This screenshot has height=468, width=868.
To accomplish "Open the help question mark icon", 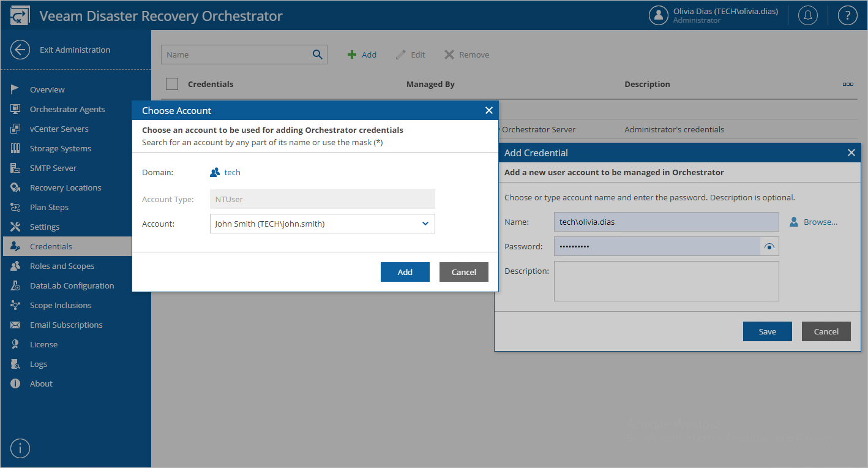I will [x=847, y=16].
